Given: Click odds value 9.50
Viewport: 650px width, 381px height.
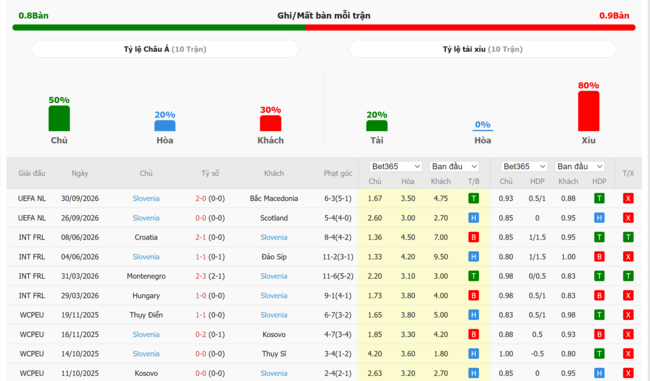Looking at the screenshot, I should click(441, 257).
